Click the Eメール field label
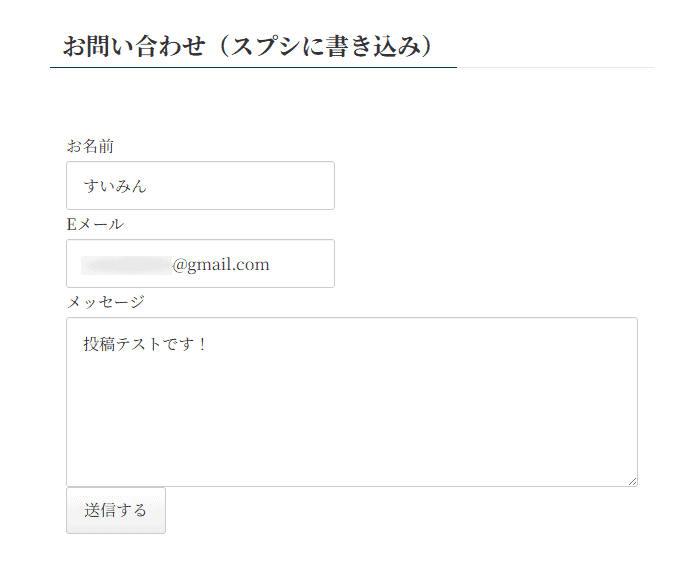 [95, 224]
